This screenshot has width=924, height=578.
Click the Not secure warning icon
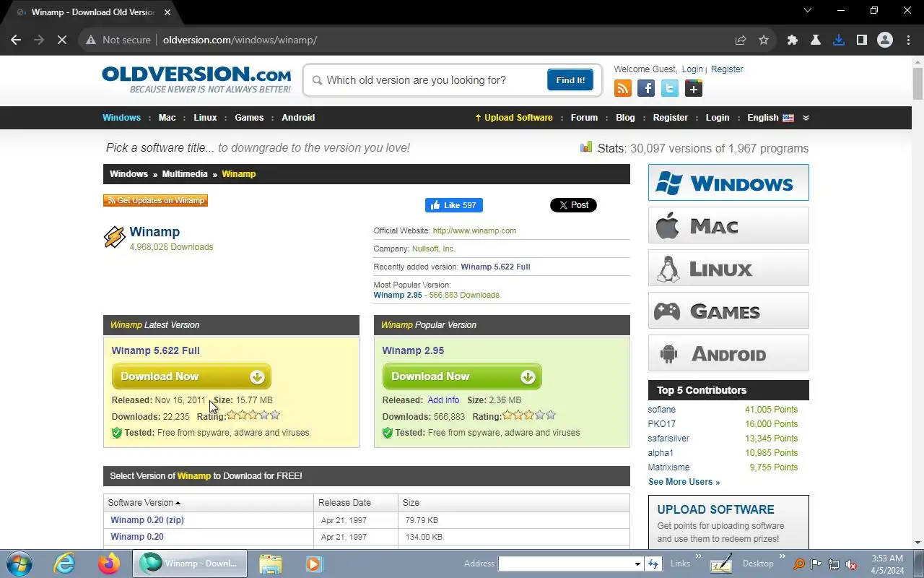click(91, 40)
